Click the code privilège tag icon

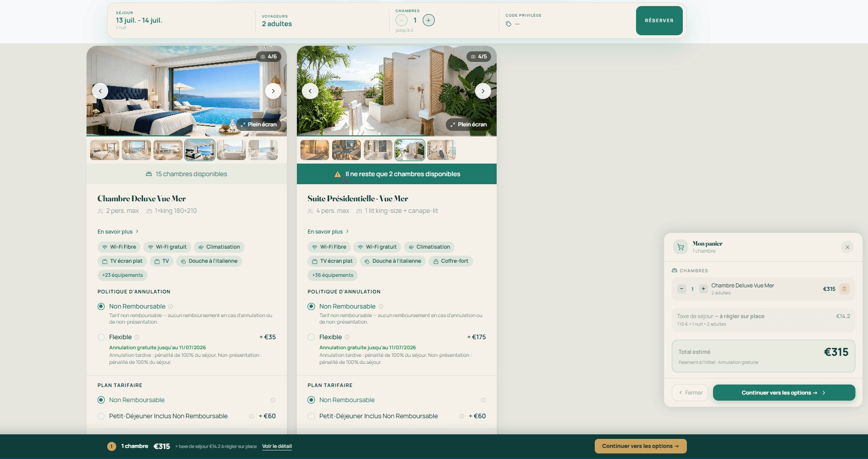coord(508,24)
